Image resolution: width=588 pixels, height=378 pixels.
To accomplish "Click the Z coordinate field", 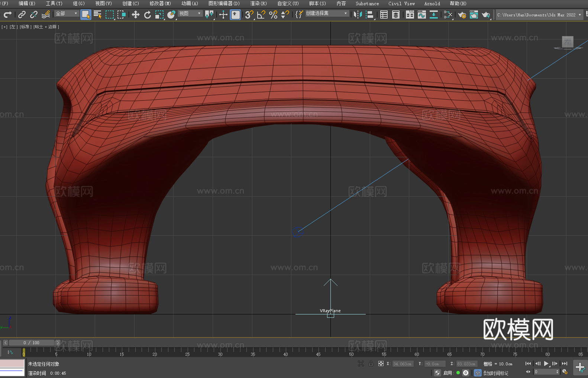I will tap(467, 364).
